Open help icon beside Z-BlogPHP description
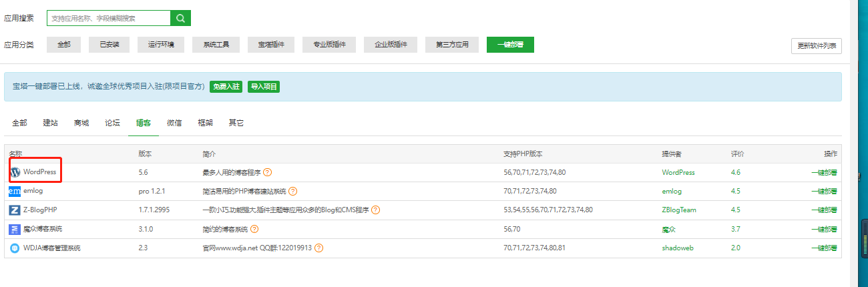 point(375,210)
